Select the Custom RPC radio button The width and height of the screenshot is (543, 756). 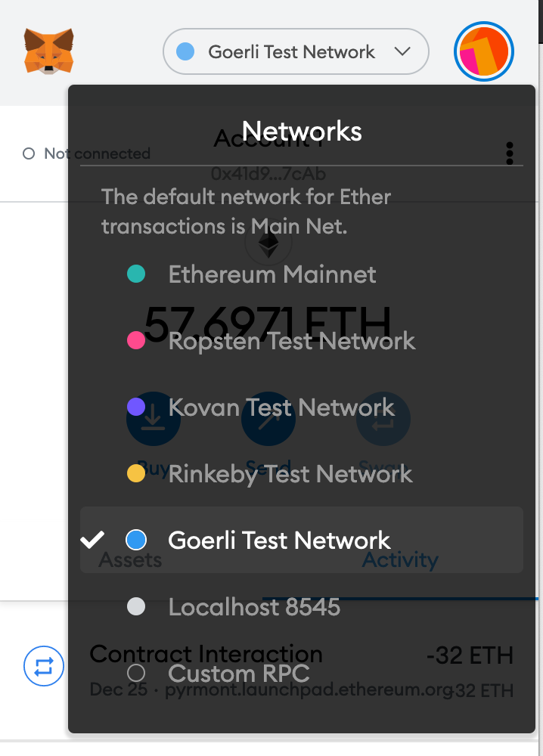136,674
